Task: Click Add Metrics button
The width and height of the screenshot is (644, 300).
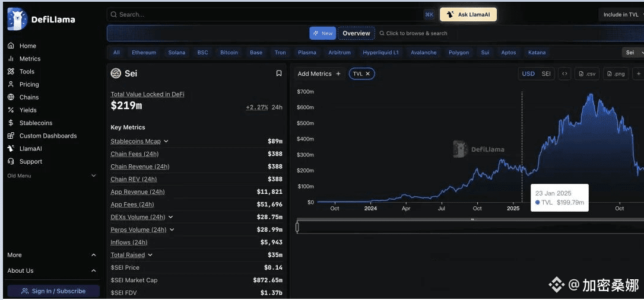Action: click(x=319, y=74)
